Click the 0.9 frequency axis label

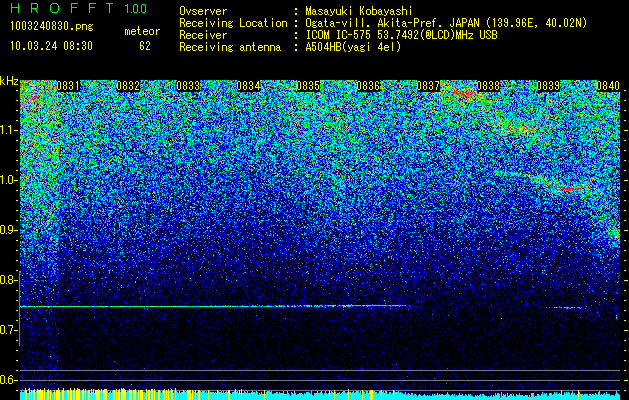click(x=8, y=230)
